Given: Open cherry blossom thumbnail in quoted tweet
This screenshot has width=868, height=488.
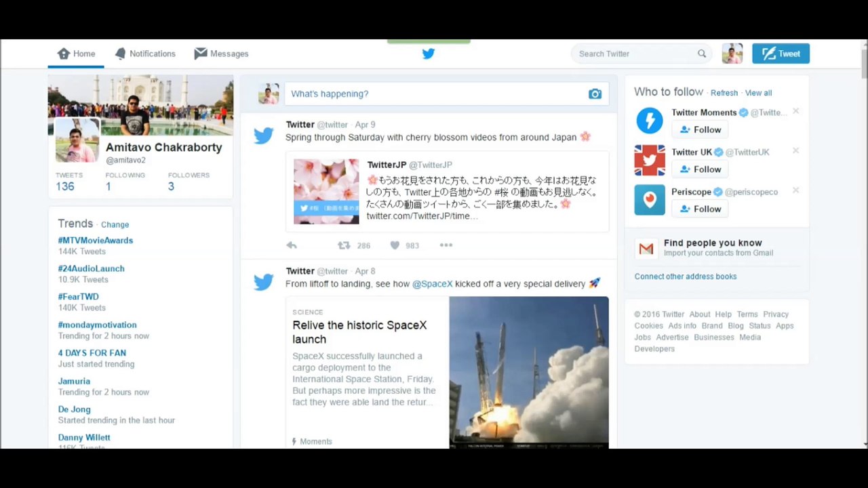Looking at the screenshot, I should [x=326, y=191].
